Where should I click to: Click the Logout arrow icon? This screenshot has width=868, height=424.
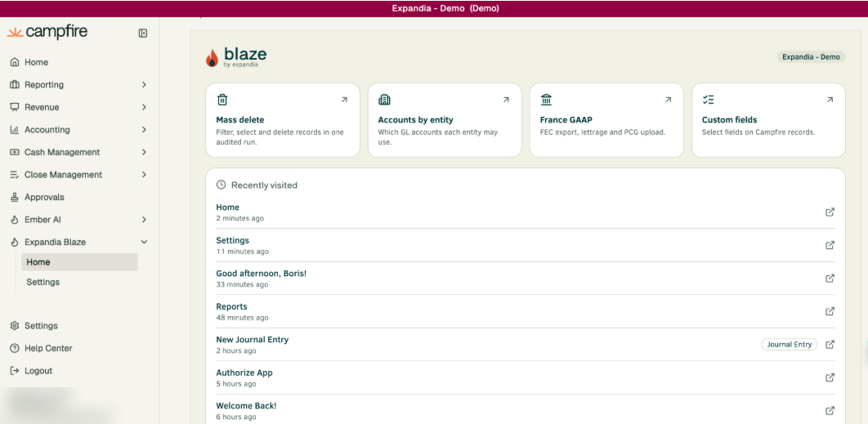[x=15, y=371]
